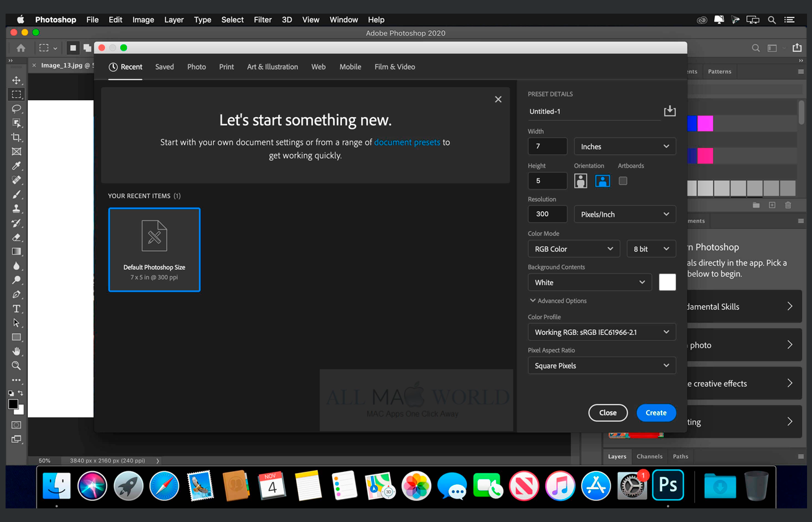Select the Rectangular Marquee tool

click(x=17, y=95)
